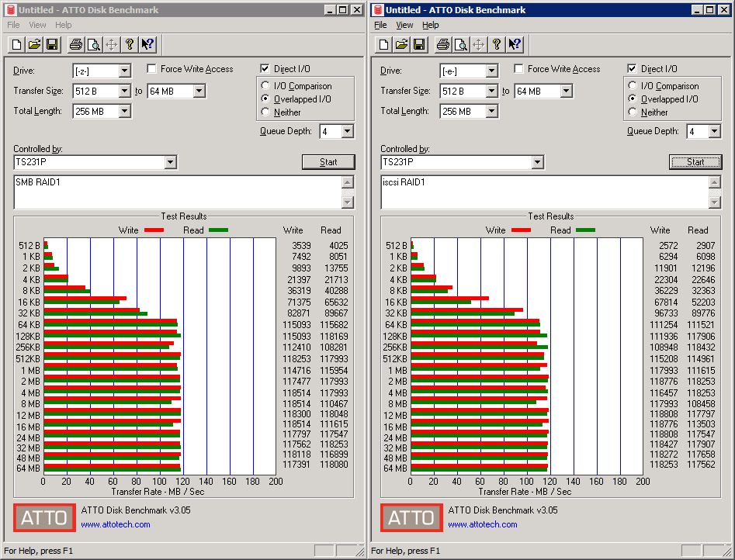The image size is (735, 560).
Task: Open 64 MB transfer size dropdown, right window
Action: pyautogui.click(x=566, y=91)
